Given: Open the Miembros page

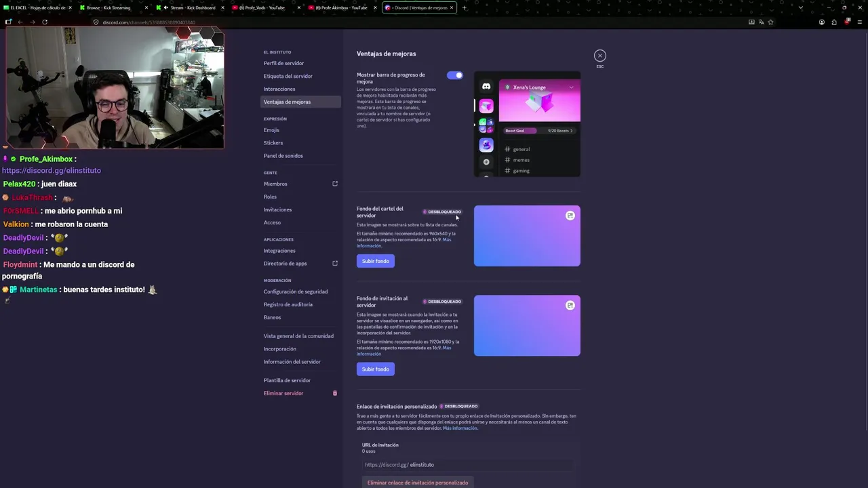Looking at the screenshot, I should coord(275,184).
